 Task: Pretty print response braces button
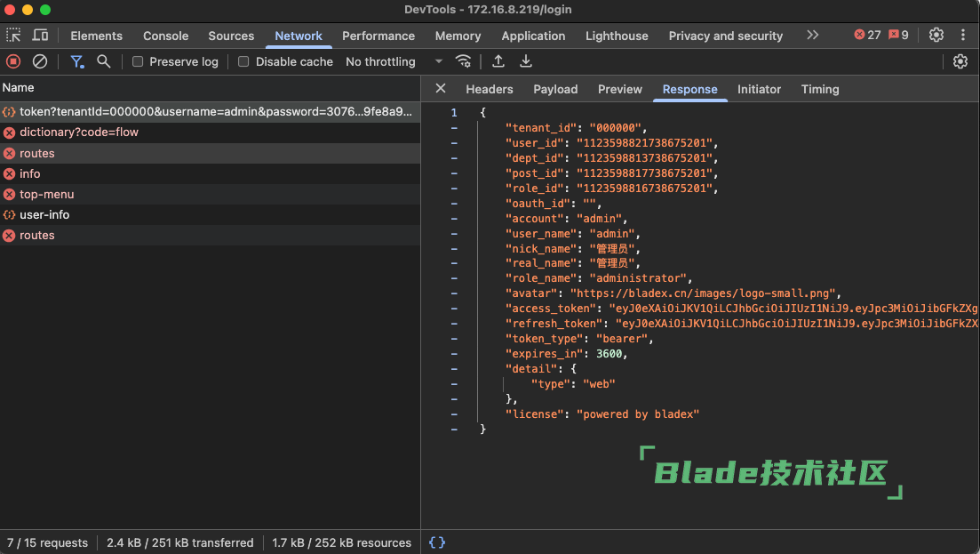437,542
